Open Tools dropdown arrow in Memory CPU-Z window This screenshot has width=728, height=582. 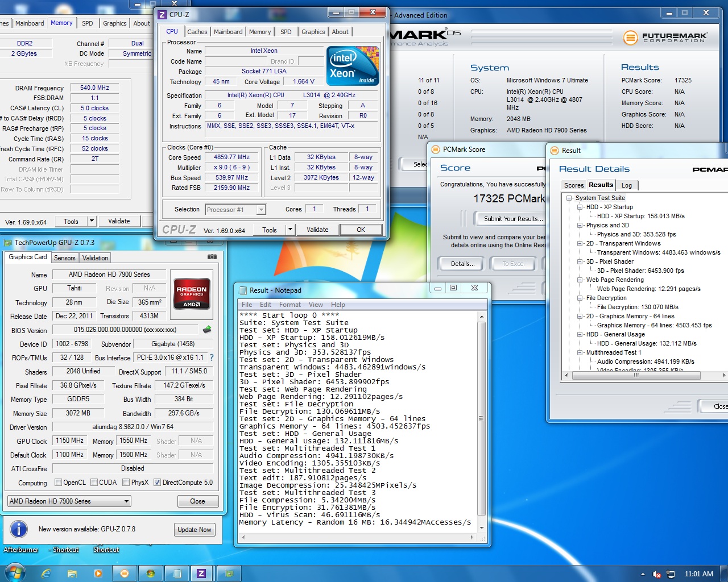(92, 221)
